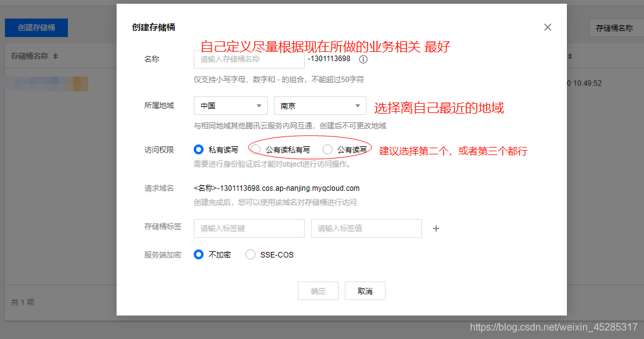Select the 私有读写 access permission
This screenshot has width=644, height=339.
click(x=199, y=149)
